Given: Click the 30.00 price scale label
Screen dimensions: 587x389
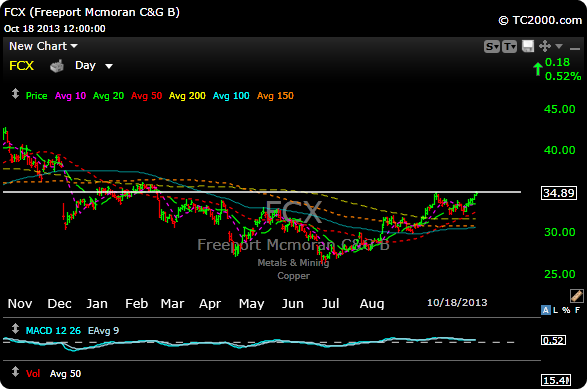Looking at the screenshot, I should [x=560, y=232].
